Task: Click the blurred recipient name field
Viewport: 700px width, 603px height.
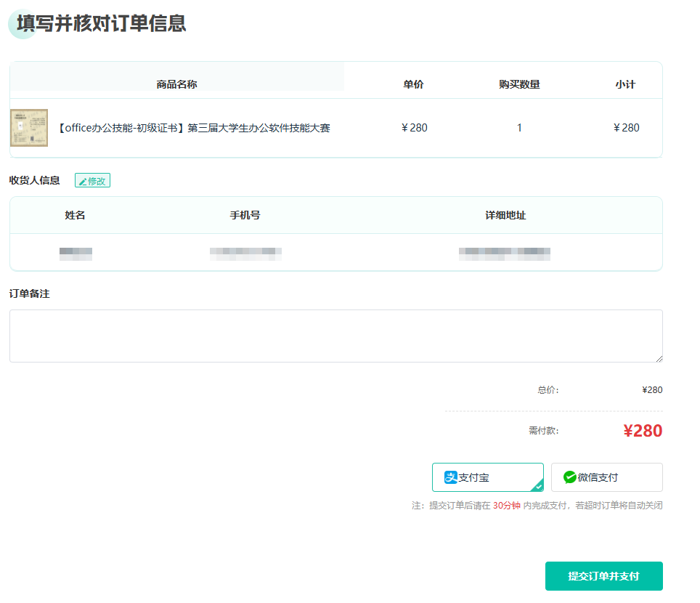Action: 76,254
